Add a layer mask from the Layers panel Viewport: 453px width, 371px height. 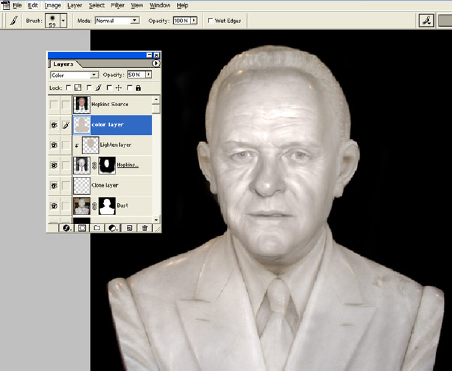[82, 228]
